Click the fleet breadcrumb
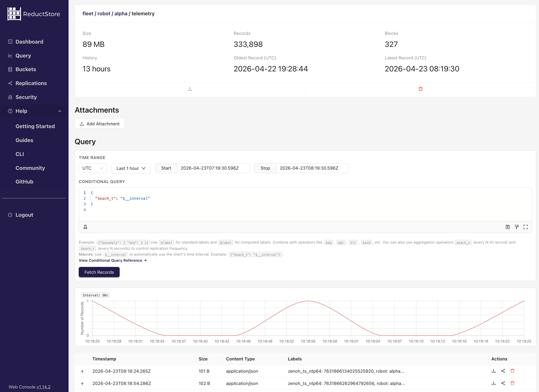Image resolution: width=539 pixels, height=392 pixels. [x=88, y=14]
